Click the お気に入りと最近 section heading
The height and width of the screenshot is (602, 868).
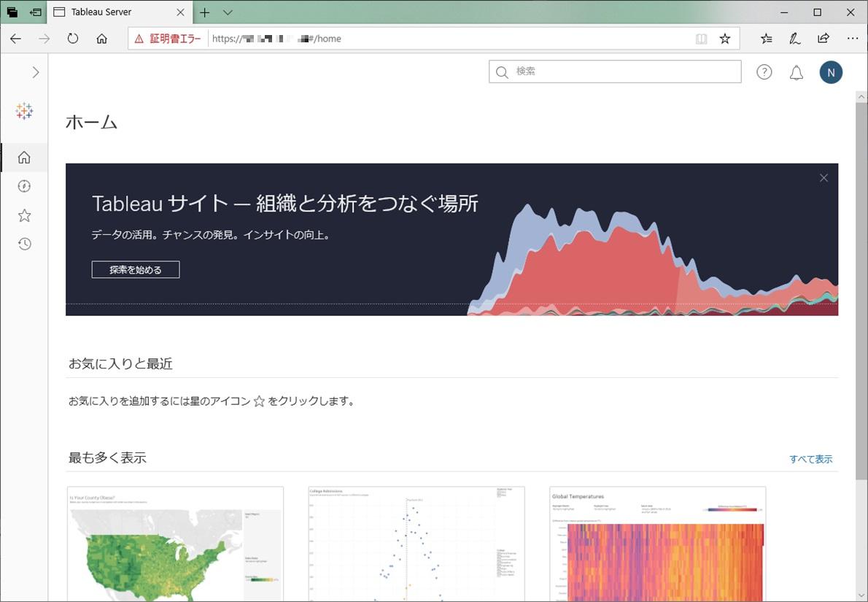coord(120,363)
